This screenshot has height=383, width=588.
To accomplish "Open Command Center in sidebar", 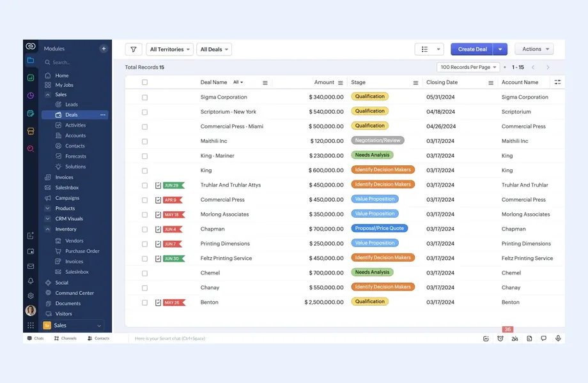I will (74, 293).
